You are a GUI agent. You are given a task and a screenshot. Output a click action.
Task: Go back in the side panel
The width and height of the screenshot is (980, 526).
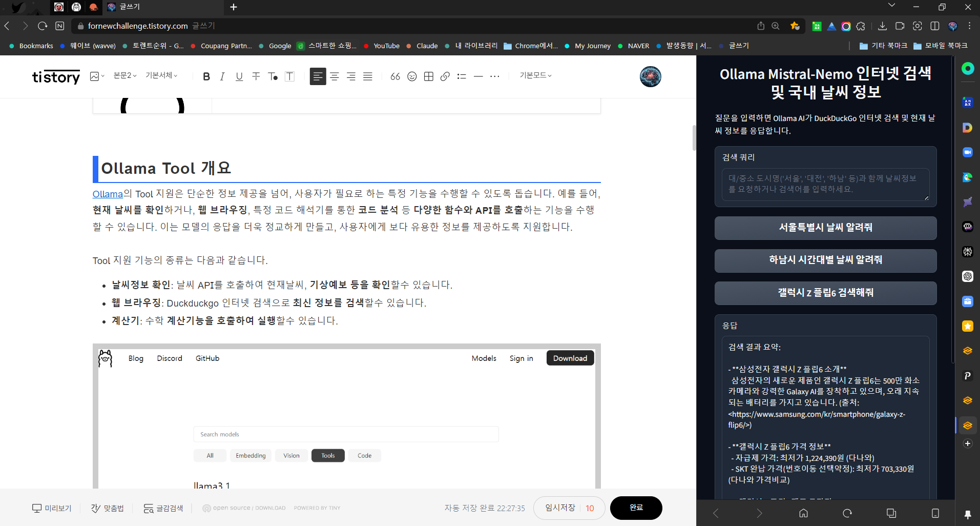[x=716, y=513]
